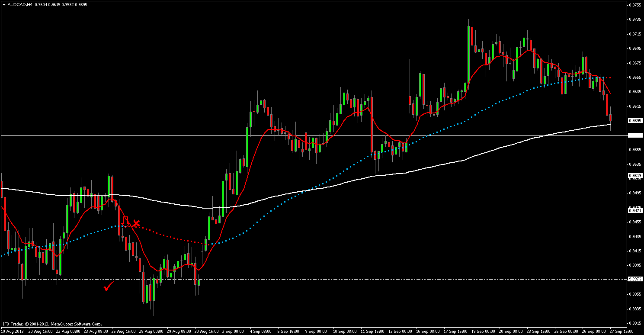Image resolution: width=644 pixels, height=335 pixels.
Task: Click the 19 Aug 2013 date label
Action: click(x=11, y=331)
